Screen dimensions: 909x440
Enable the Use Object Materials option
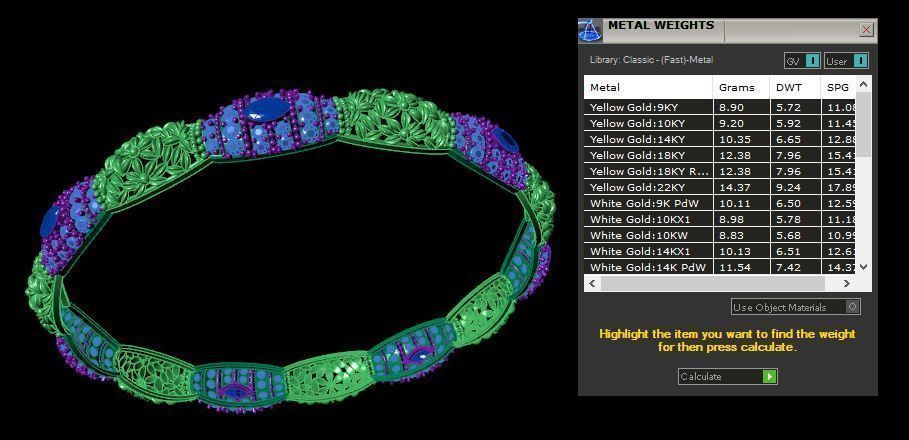tap(795, 307)
